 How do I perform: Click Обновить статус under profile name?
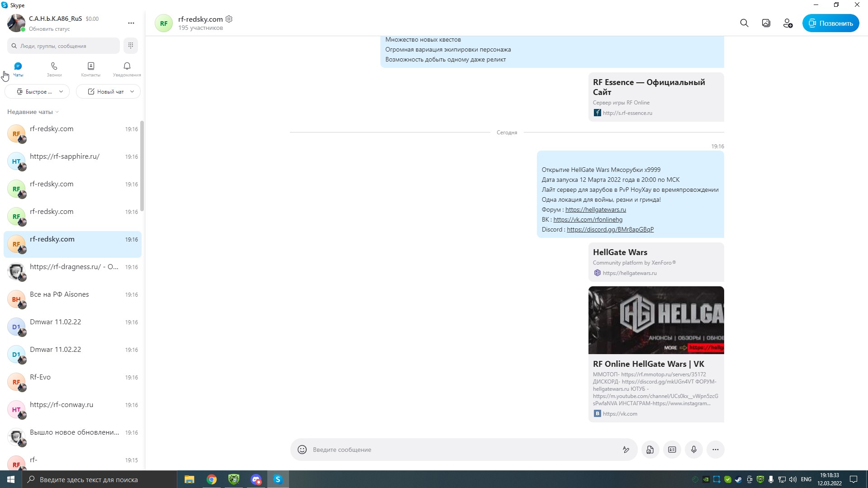49,29
